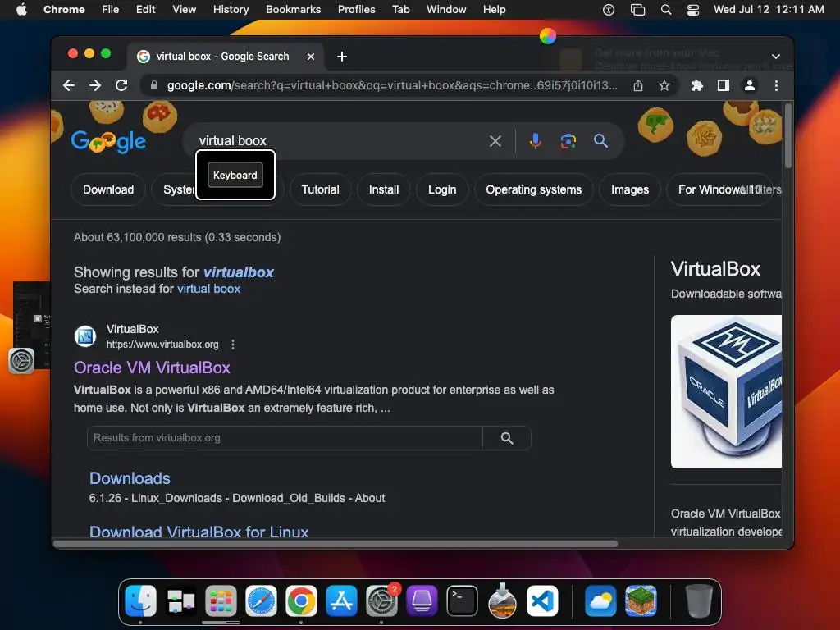The image size is (840, 630).
Task: Bookmark this page with the star icon
Action: pyautogui.click(x=664, y=85)
